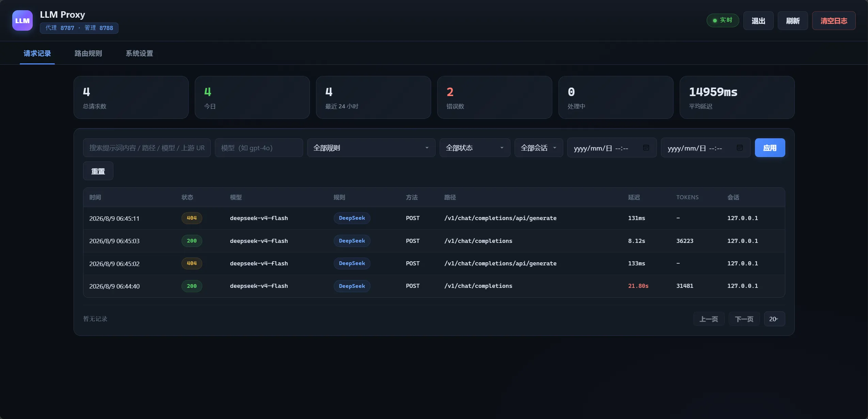868x419 pixels.
Task: Click the 时间 column header
Action: point(95,197)
